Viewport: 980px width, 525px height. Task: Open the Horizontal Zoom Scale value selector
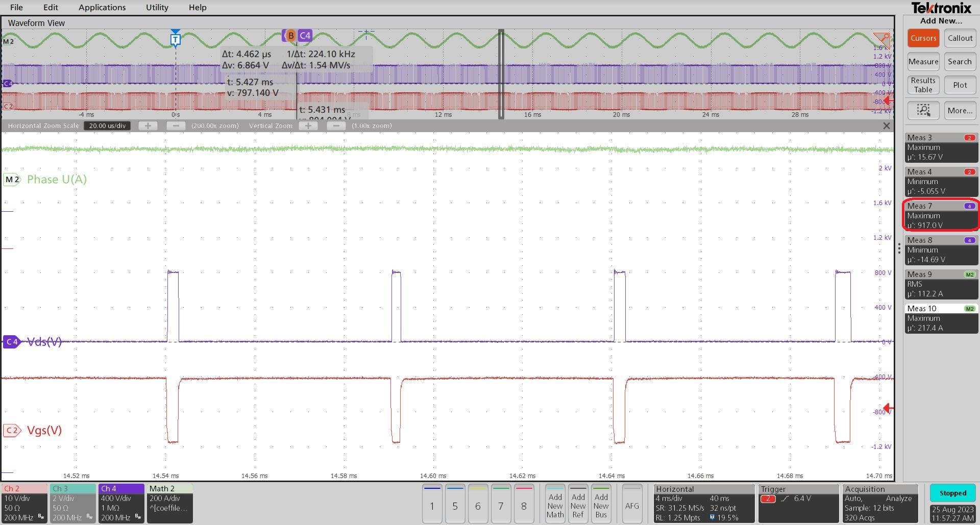(107, 126)
